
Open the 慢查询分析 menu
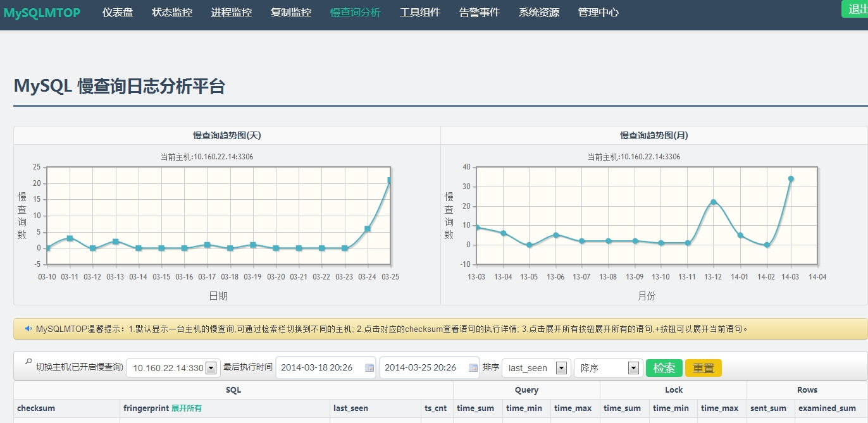(x=356, y=12)
